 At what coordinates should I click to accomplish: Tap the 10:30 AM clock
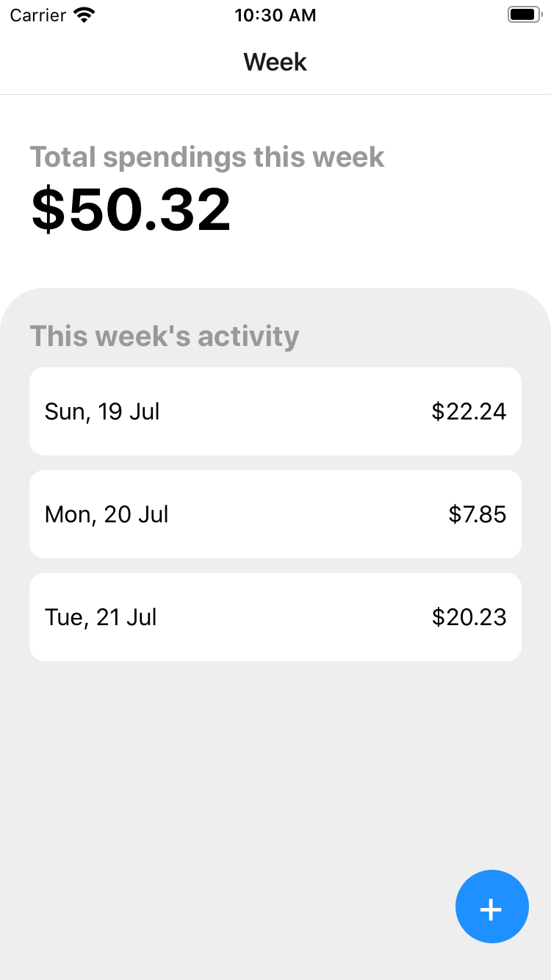275,15
